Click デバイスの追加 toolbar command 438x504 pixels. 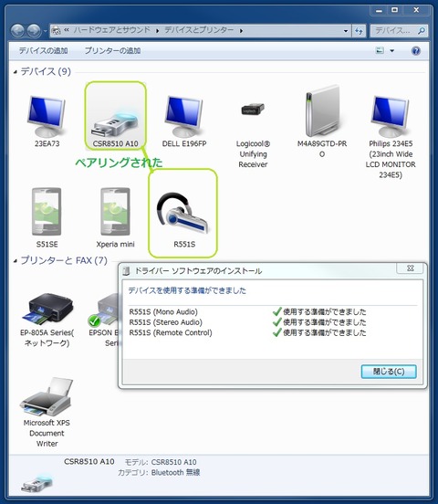tap(43, 51)
